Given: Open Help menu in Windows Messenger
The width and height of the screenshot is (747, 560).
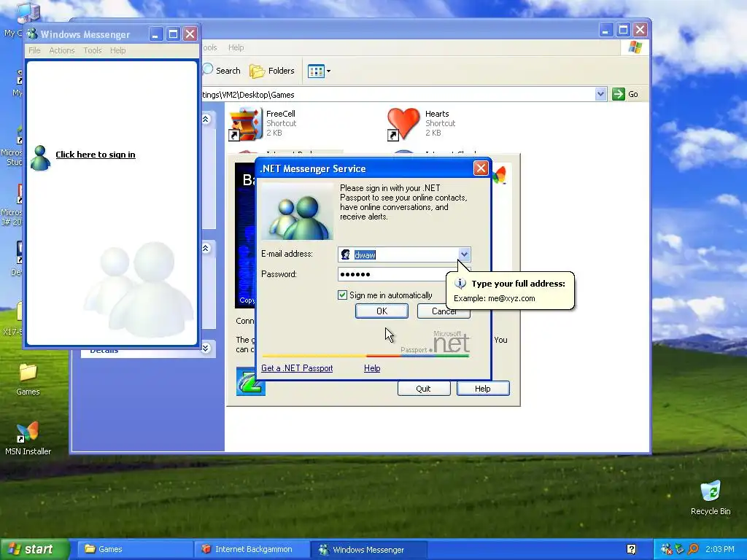Looking at the screenshot, I should [x=117, y=50].
